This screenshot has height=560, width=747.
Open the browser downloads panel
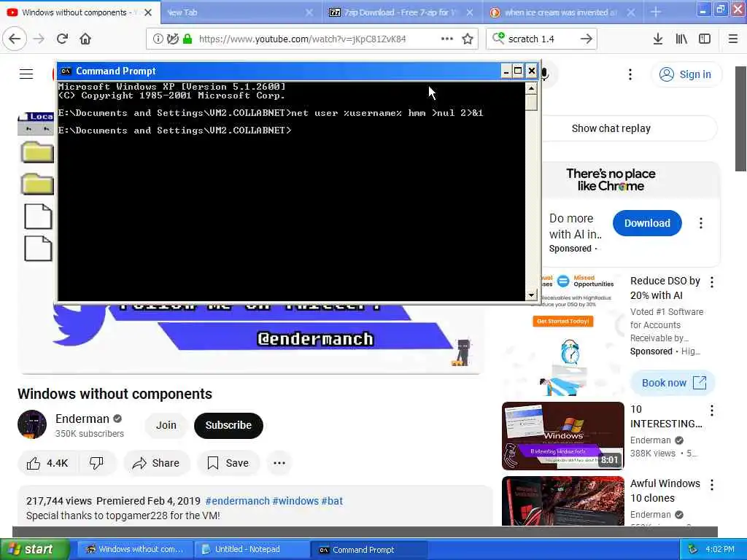(658, 39)
